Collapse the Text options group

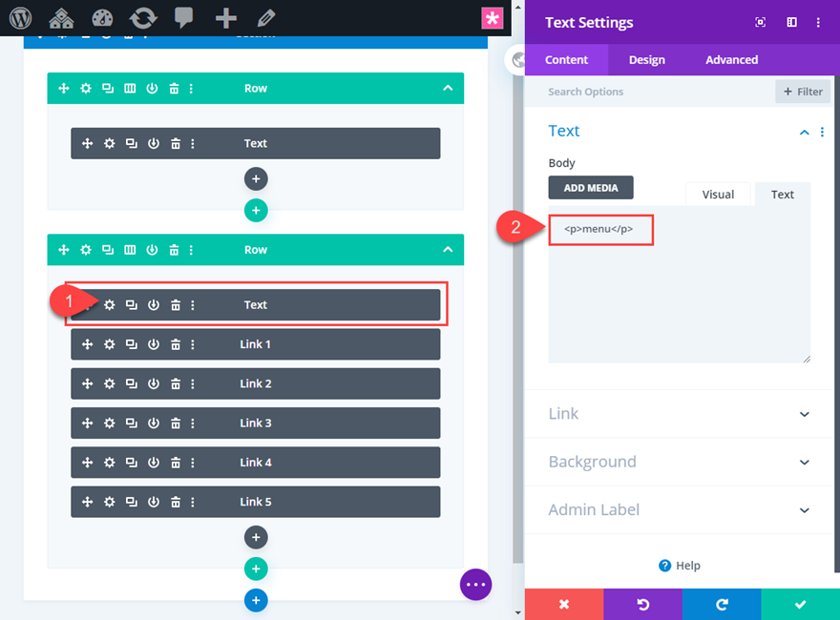[x=804, y=133]
